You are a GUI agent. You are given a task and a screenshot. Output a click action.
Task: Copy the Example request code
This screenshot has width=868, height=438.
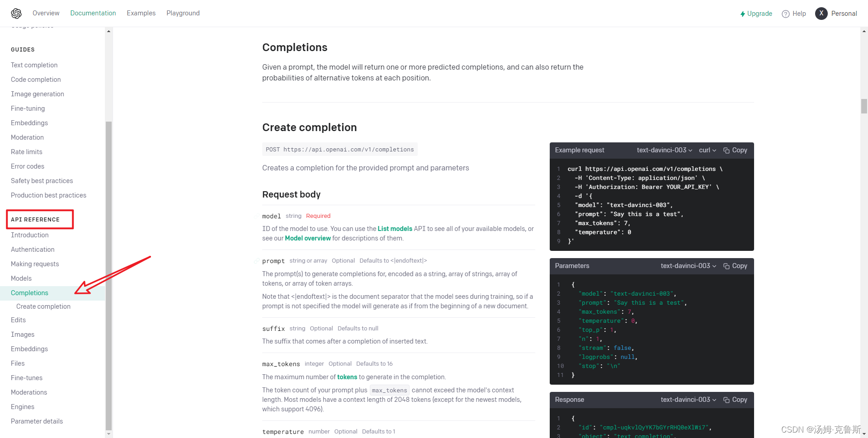(735, 150)
